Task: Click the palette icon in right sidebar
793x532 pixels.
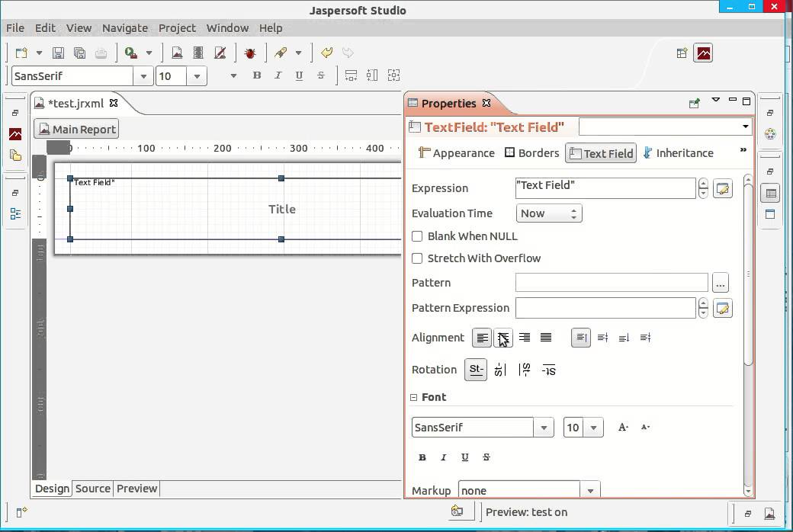Action: click(x=770, y=134)
